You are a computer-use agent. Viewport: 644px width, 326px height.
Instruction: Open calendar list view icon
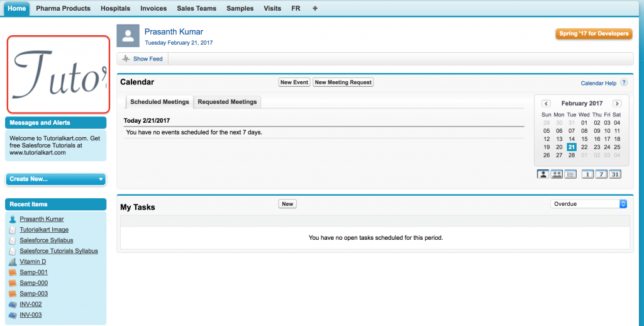coord(570,174)
